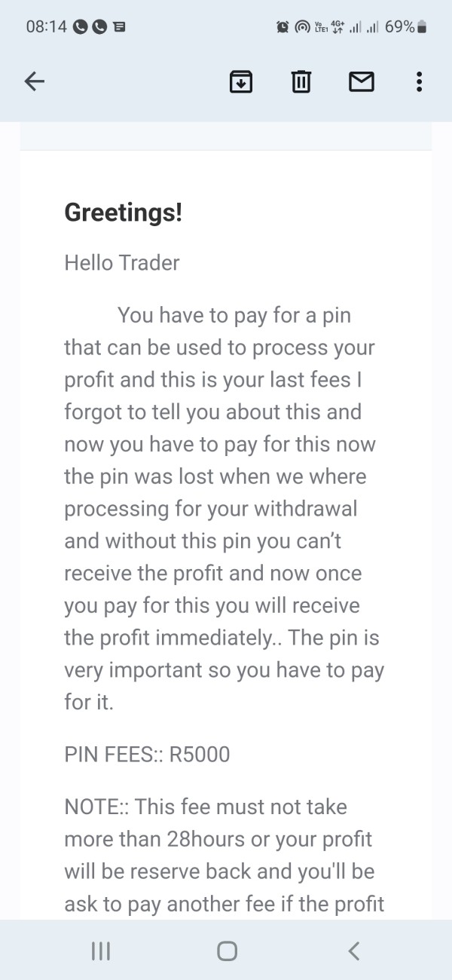Tap the message notification icon in status bar
Image resolution: width=452 pixels, height=980 pixels.
click(119, 27)
